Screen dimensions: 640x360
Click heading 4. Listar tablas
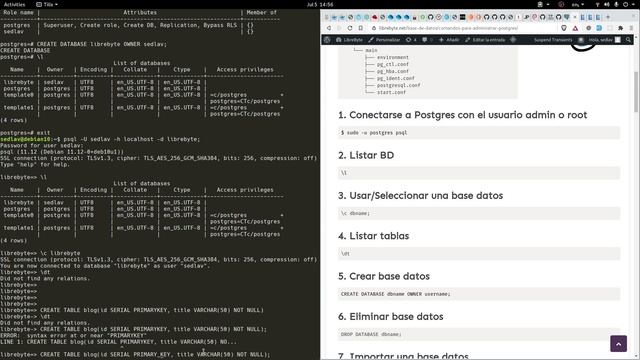(373, 236)
